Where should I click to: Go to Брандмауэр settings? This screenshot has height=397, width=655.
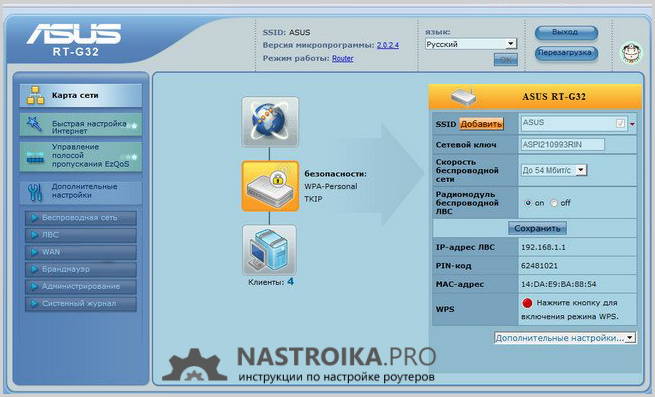point(81,269)
